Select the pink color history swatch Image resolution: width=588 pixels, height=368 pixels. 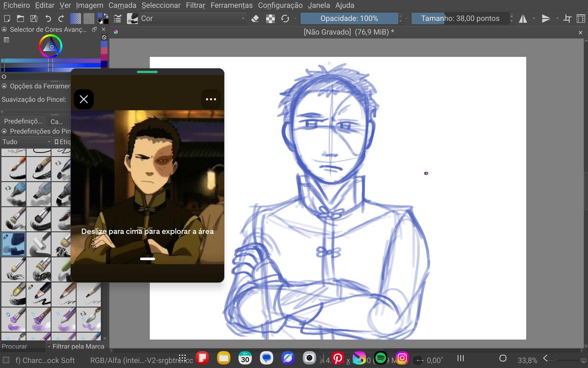coord(104,51)
